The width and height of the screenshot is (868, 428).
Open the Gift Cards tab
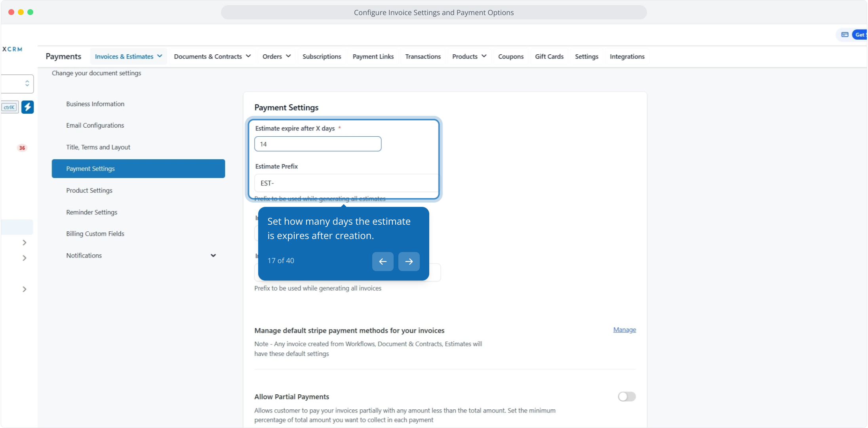click(549, 57)
